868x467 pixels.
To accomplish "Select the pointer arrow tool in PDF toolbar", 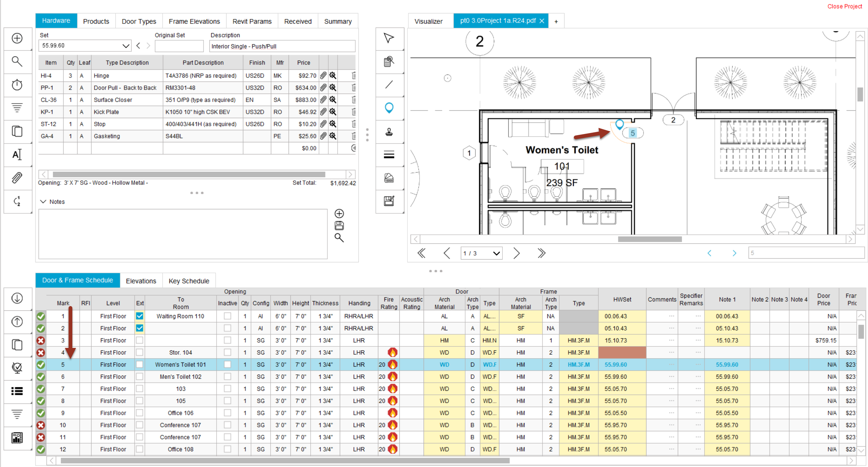I will point(389,38).
